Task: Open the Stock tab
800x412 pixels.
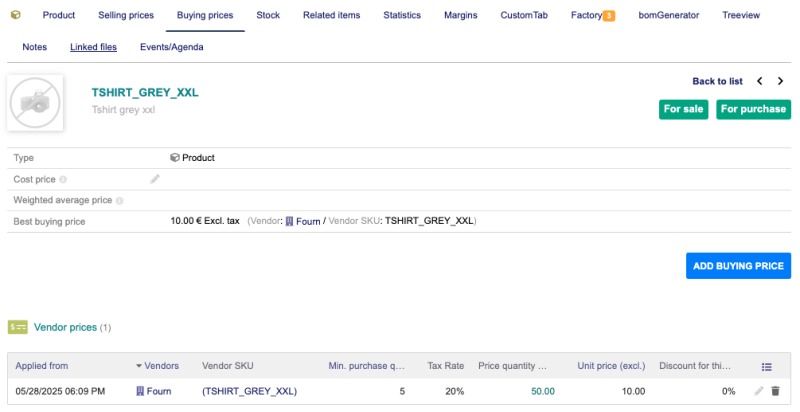Action: [x=268, y=16]
